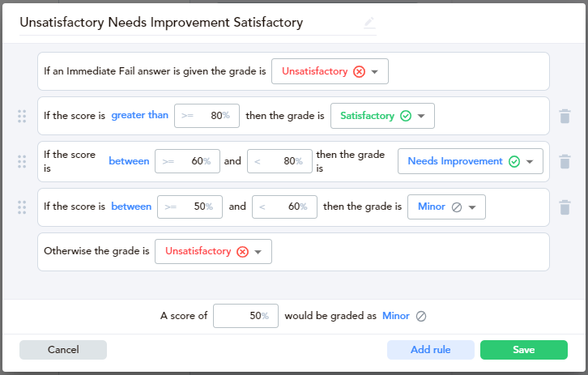This screenshot has width=588, height=375.
Task: Cancel the grading dialog
Action: 63,350
